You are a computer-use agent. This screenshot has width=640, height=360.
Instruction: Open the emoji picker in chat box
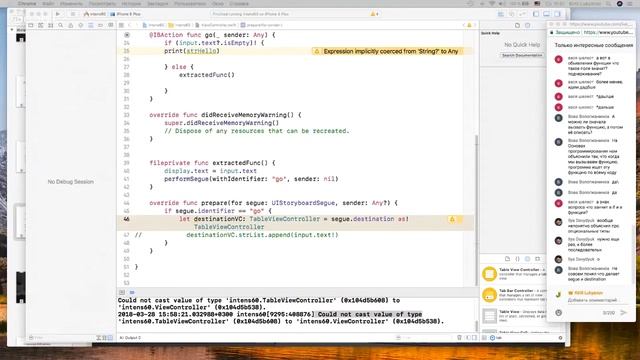[x=558, y=313]
